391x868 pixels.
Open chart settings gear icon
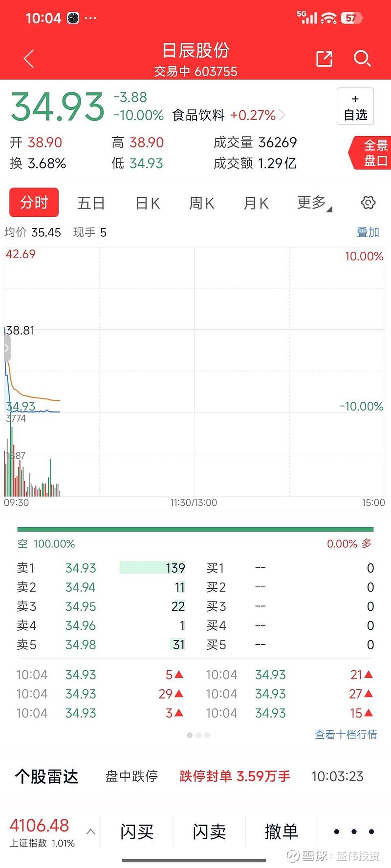tap(368, 203)
